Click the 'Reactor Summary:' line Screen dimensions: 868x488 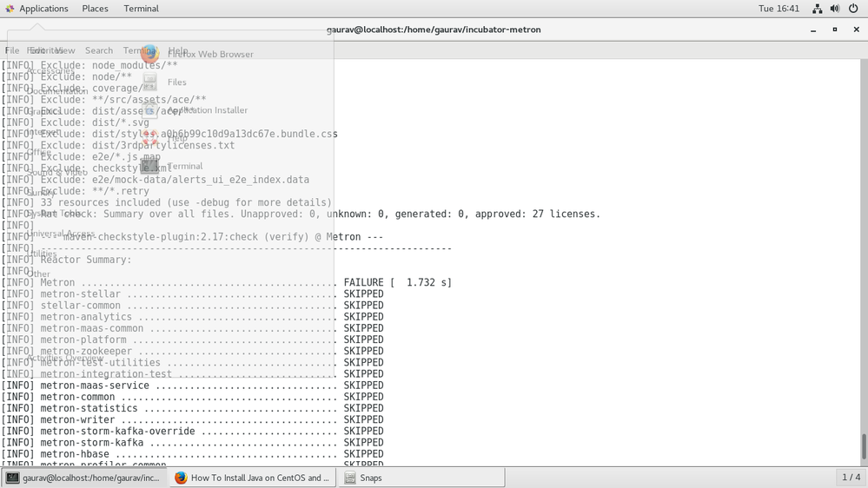[x=66, y=260]
